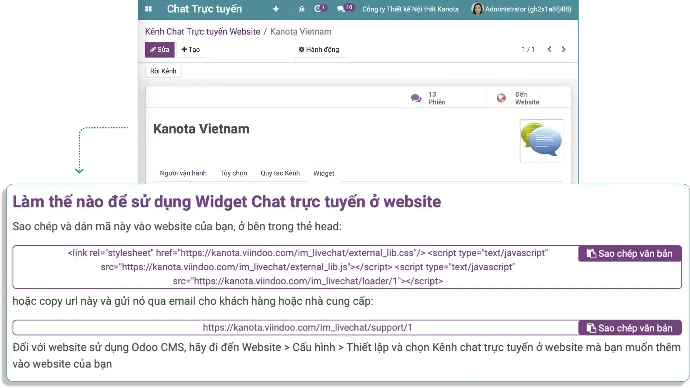Click the globe icon of Đến Website
Image resolution: width=690 pixels, height=388 pixels.
point(501,98)
